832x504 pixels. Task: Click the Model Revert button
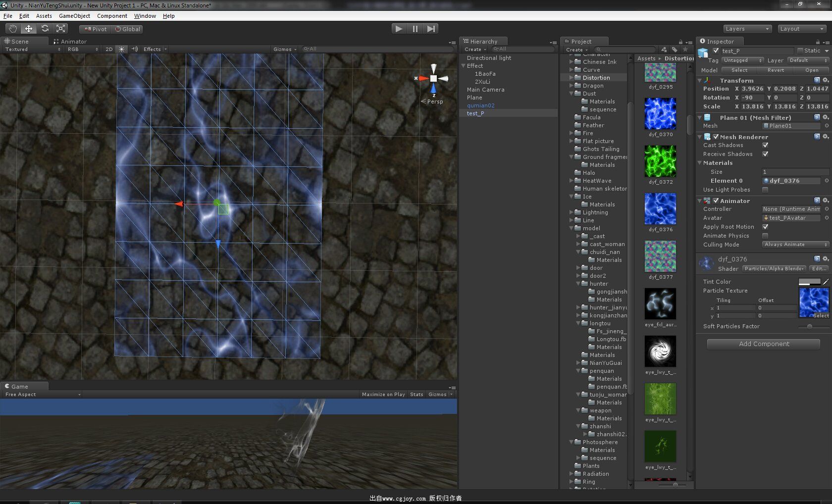coord(776,70)
